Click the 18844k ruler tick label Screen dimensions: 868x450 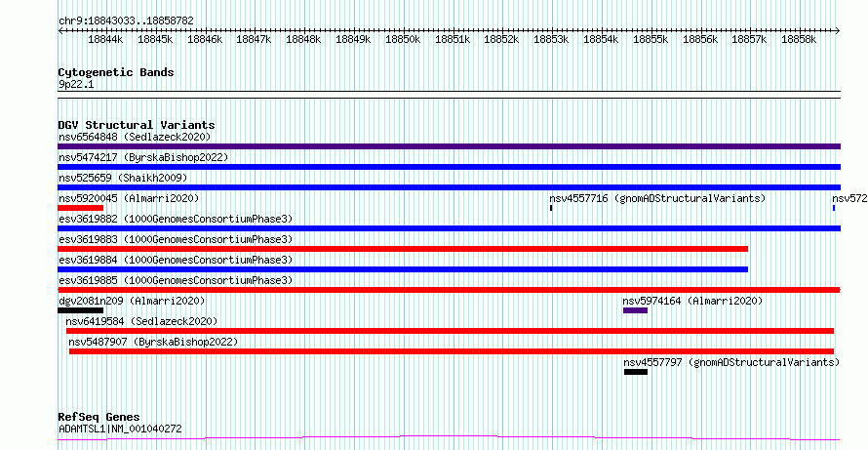pos(105,40)
